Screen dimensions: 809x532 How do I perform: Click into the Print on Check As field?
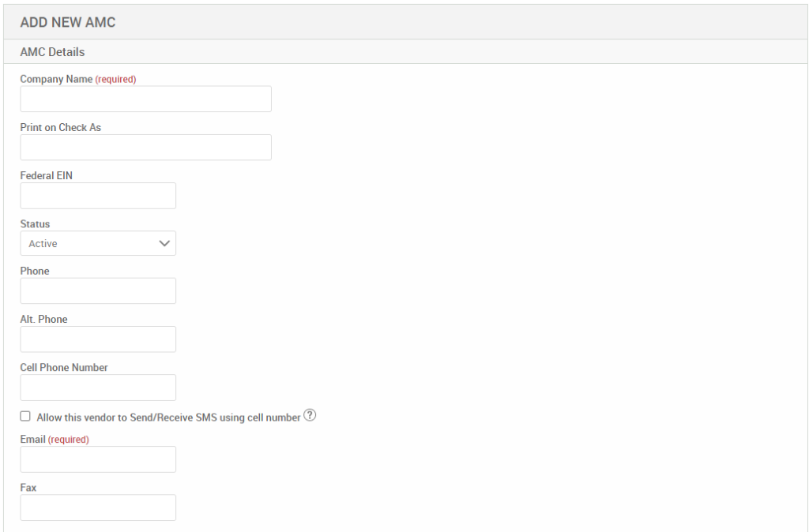145,148
